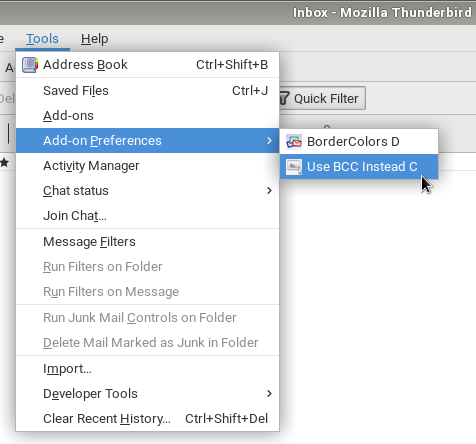This screenshot has height=444, width=476.
Task: Choose Add-ons from the Tools menu
Action: click(147, 116)
